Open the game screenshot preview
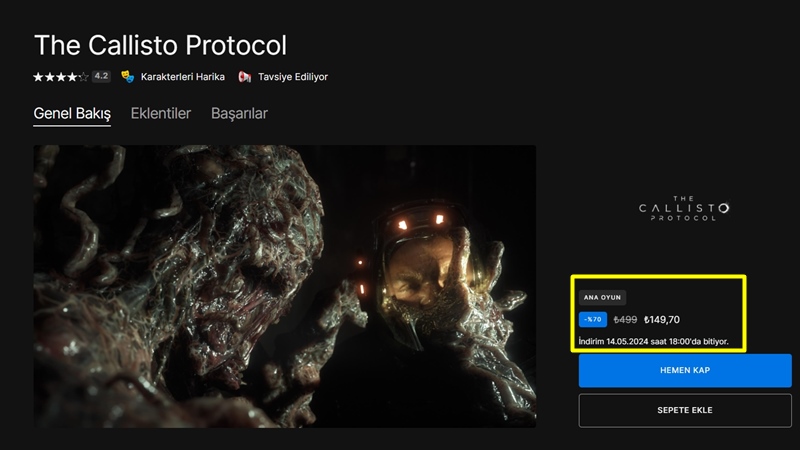The image size is (800, 450). coord(285,286)
